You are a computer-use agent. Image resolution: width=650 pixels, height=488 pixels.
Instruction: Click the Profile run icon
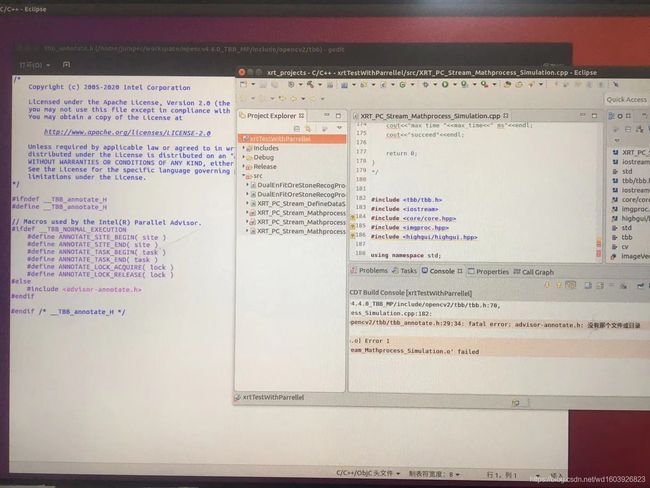(464, 85)
